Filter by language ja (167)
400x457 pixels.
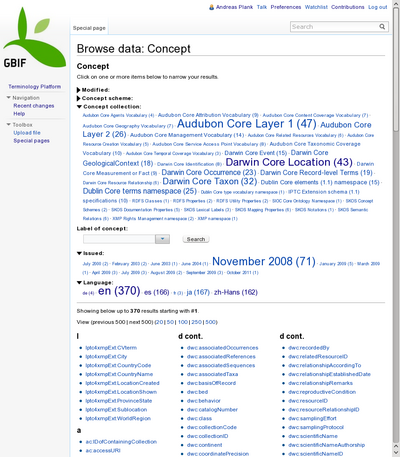(198, 292)
